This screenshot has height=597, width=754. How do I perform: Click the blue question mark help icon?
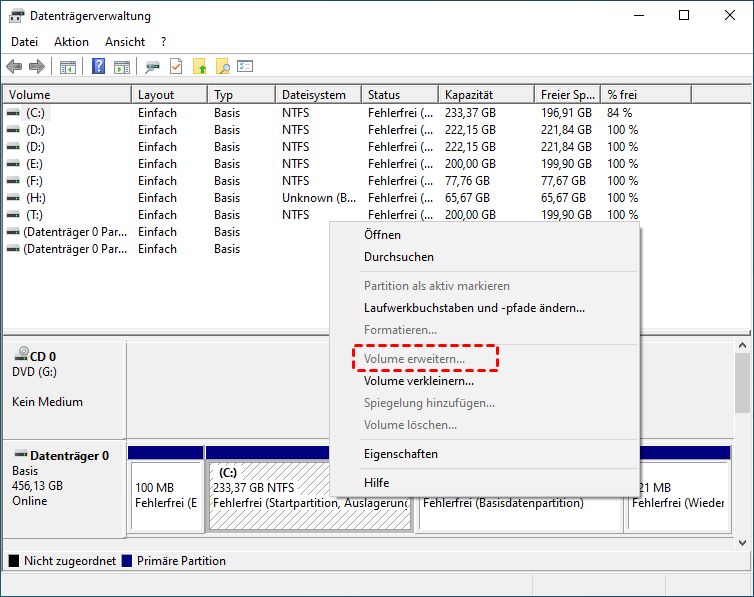coord(99,67)
